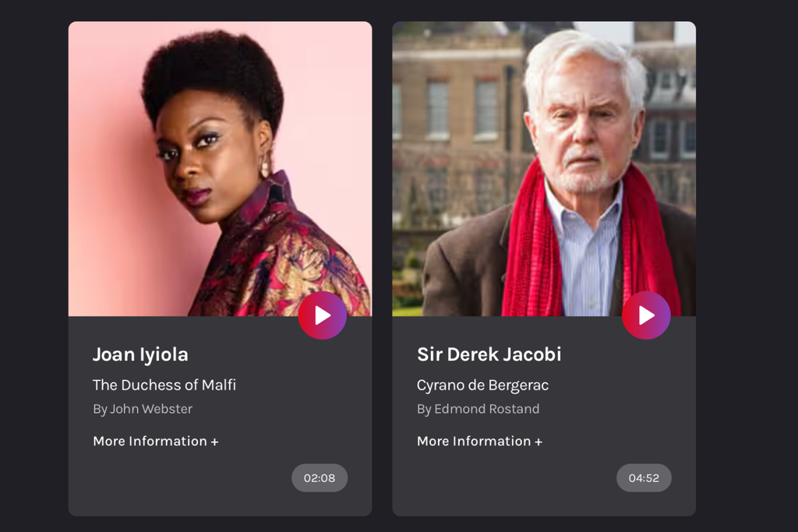Click the white triangle in Joan Iyiola's play button
Screen dimensions: 798x532
(323, 315)
